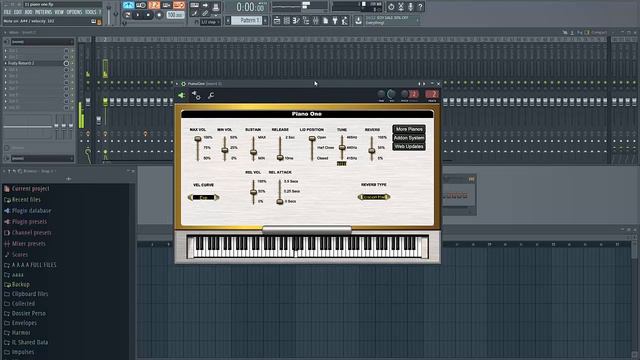The width and height of the screenshot is (640, 360).
Task: Click the Piano One channel volume knob
Action: (x=391, y=95)
